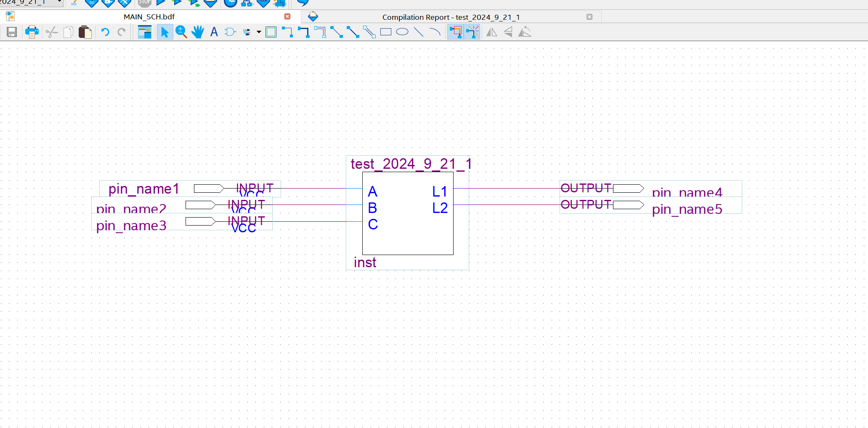Toggle the rubberbanding option

coord(456,32)
